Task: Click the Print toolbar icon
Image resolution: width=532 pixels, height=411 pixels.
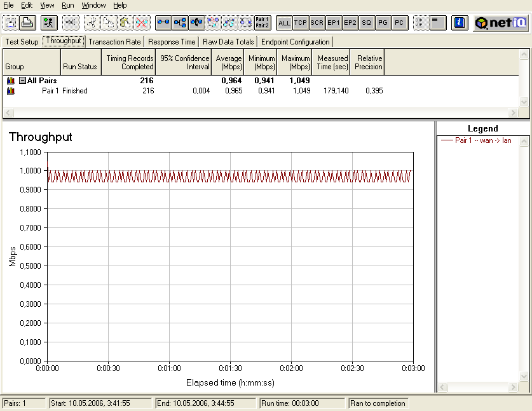Action: 27,23
